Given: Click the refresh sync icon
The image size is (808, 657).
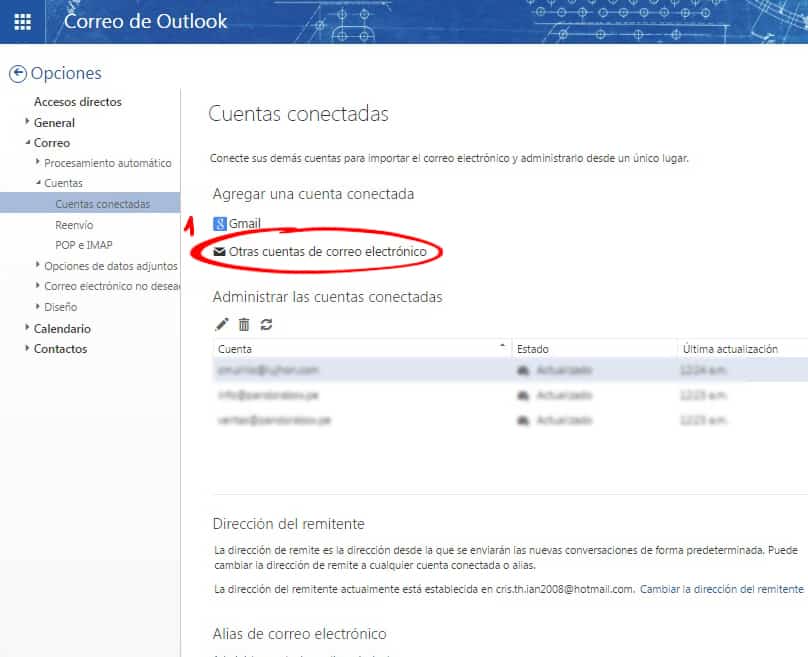Looking at the screenshot, I should tap(266, 324).
